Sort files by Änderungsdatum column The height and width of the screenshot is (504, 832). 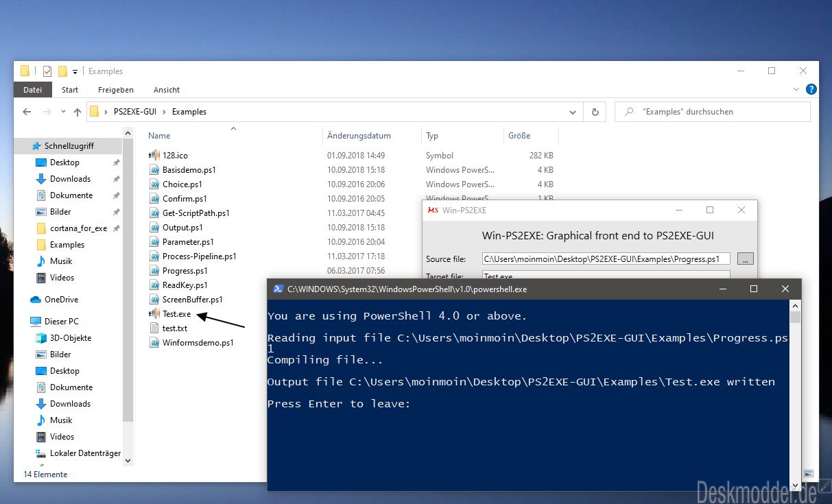(359, 136)
